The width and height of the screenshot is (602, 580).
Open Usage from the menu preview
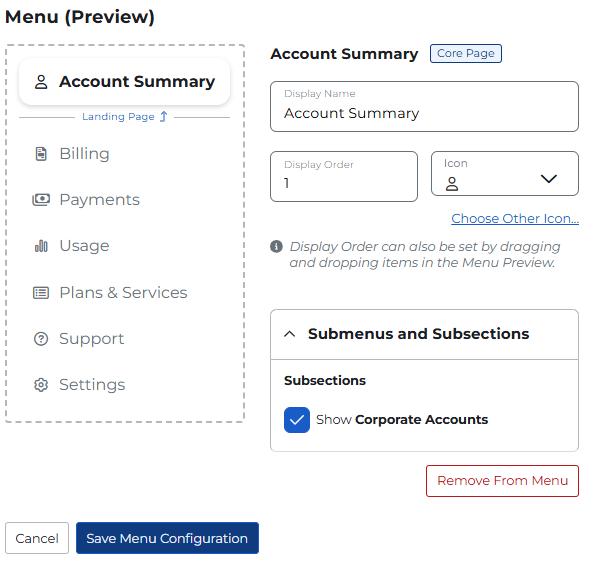point(84,246)
